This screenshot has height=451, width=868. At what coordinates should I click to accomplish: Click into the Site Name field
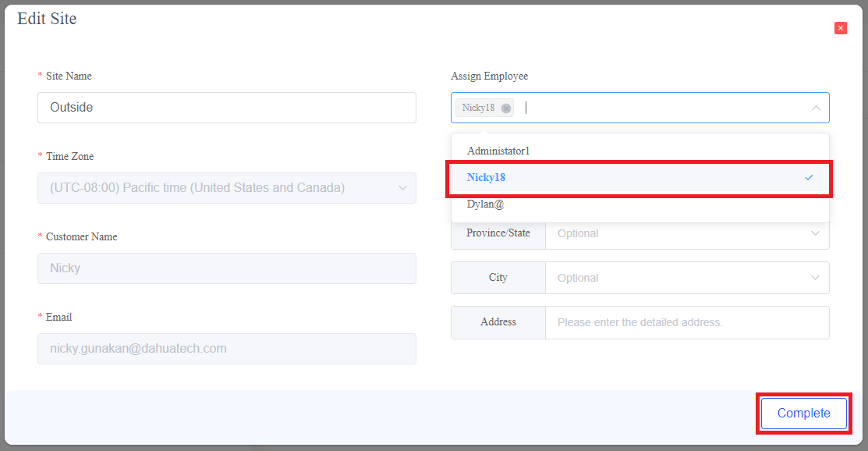coord(226,108)
